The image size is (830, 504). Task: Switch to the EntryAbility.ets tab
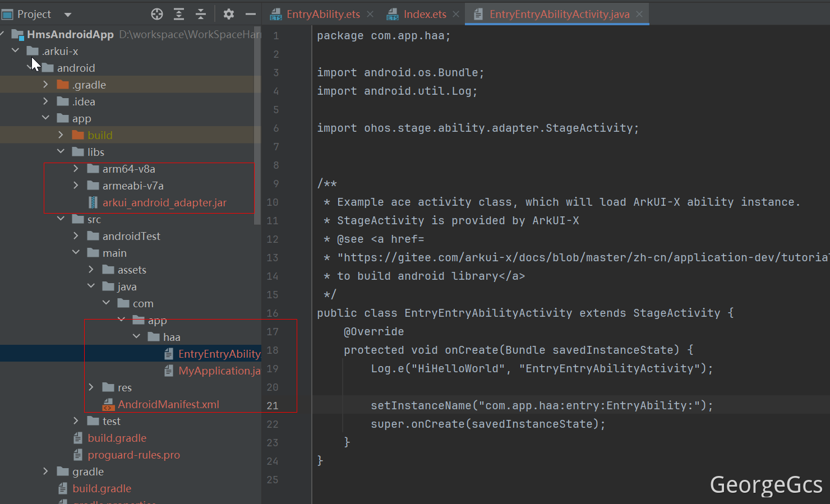[x=322, y=15]
